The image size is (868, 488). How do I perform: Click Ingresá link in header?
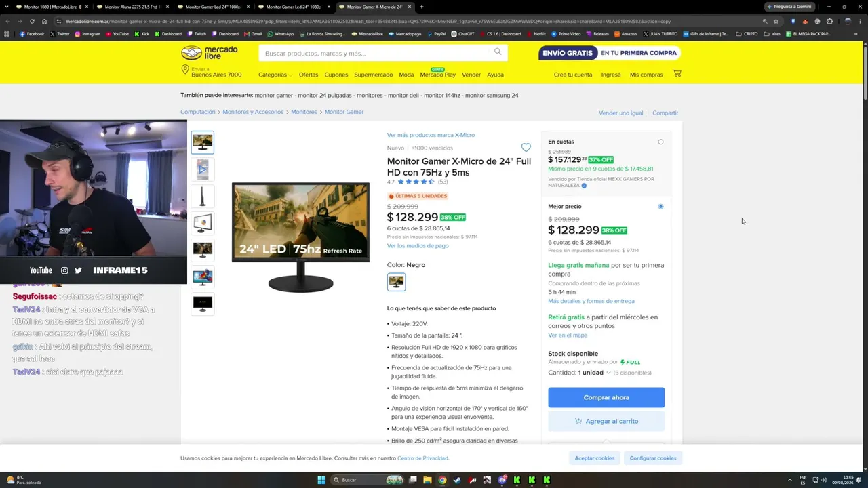click(x=611, y=75)
